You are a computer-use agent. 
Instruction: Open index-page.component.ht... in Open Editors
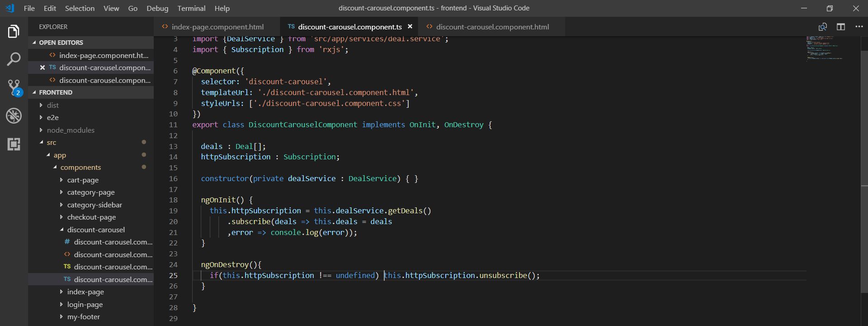click(91, 55)
